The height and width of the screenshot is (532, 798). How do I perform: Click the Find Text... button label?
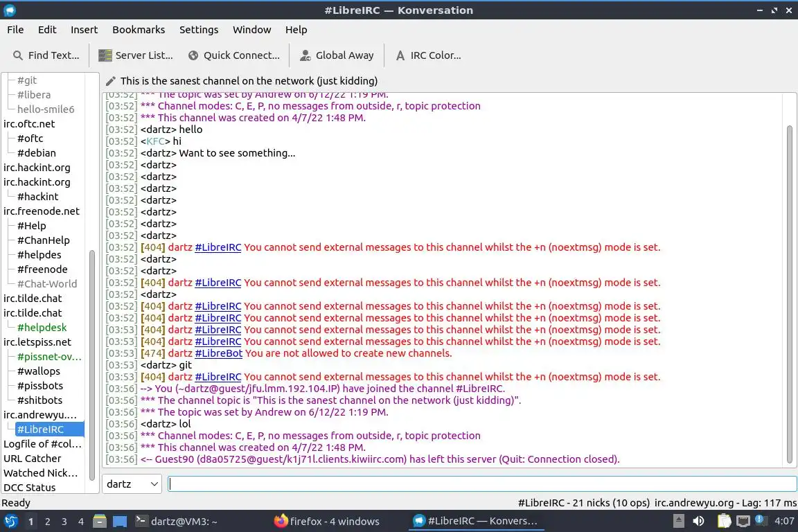(x=54, y=55)
